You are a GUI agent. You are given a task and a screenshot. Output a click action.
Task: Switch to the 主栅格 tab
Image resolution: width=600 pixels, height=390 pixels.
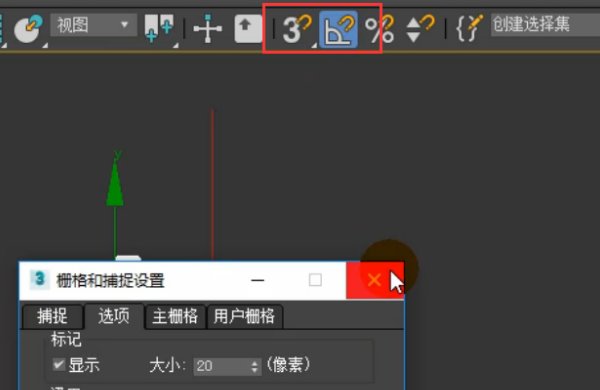click(175, 317)
